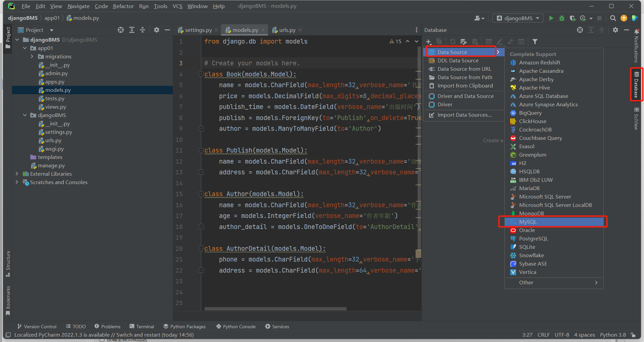Image resolution: width=644 pixels, height=342 pixels.
Task: Open views.py in project tree
Action: pos(55,107)
